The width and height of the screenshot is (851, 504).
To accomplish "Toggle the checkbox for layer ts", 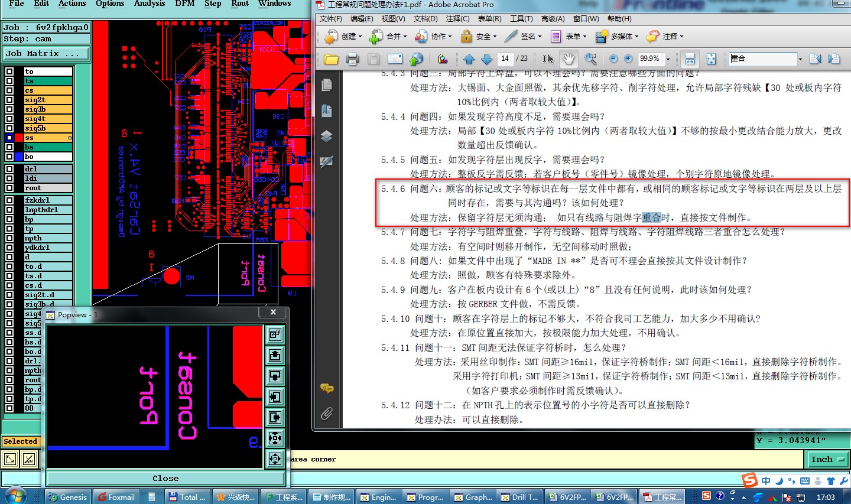I will pos(9,81).
